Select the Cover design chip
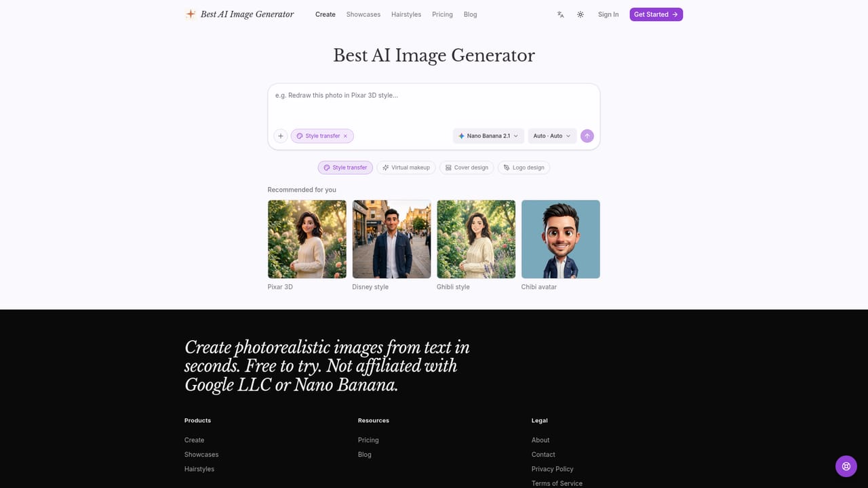The height and width of the screenshot is (488, 868). [x=467, y=167]
